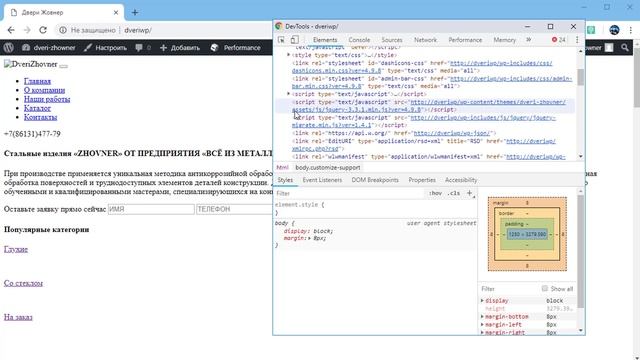Screen dimensions: 640x360
Task: Open the Performance item in the WordPress admin bar
Action: click(236, 48)
